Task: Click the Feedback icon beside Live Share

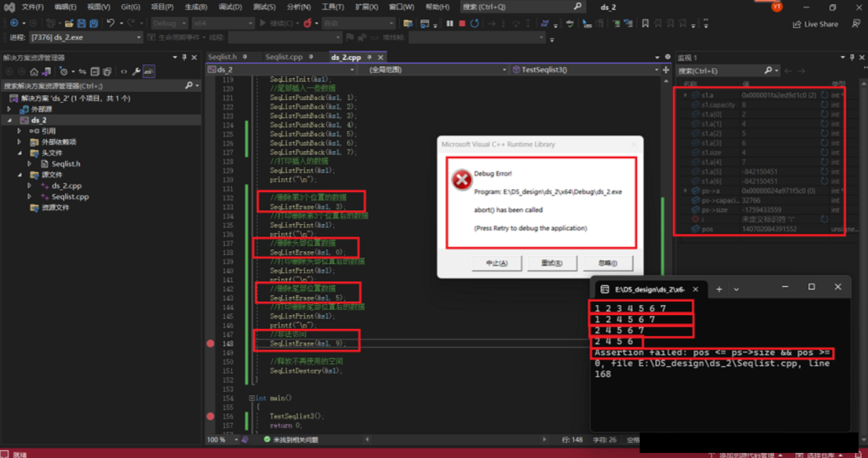Action: [856, 24]
